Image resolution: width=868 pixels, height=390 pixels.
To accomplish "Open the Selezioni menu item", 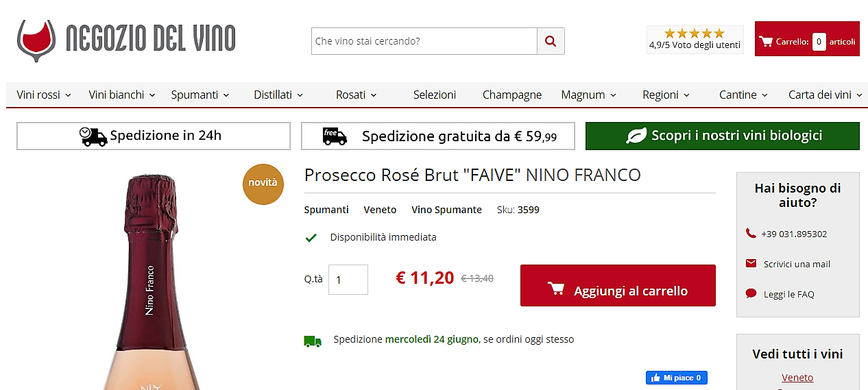I will 435,95.
